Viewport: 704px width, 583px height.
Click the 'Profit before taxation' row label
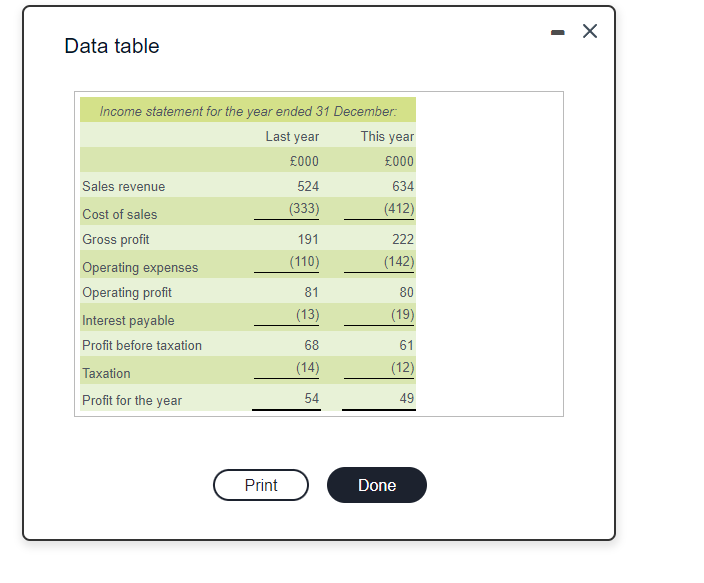point(142,345)
